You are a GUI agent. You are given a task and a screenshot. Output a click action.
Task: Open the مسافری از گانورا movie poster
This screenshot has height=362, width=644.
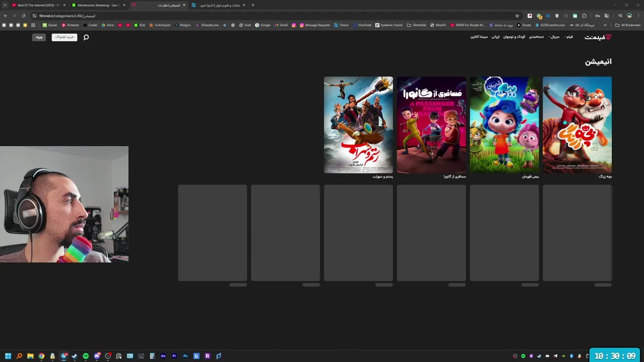[431, 125]
